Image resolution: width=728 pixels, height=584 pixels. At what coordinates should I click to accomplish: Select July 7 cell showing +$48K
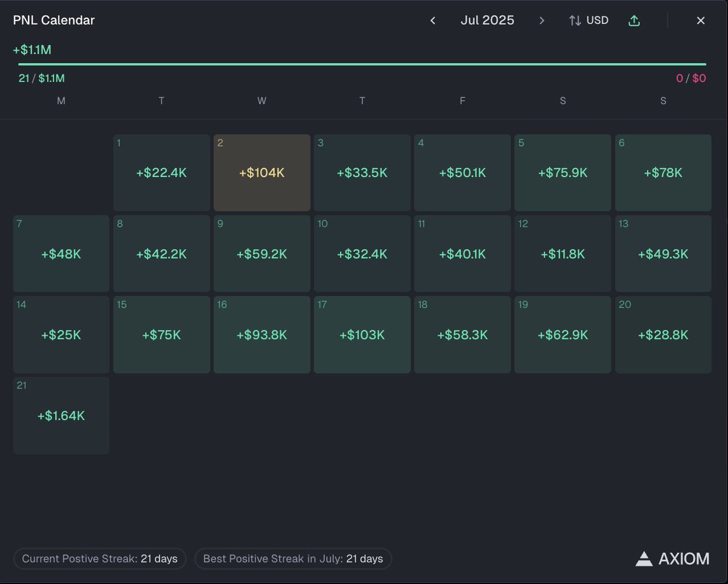coord(61,253)
